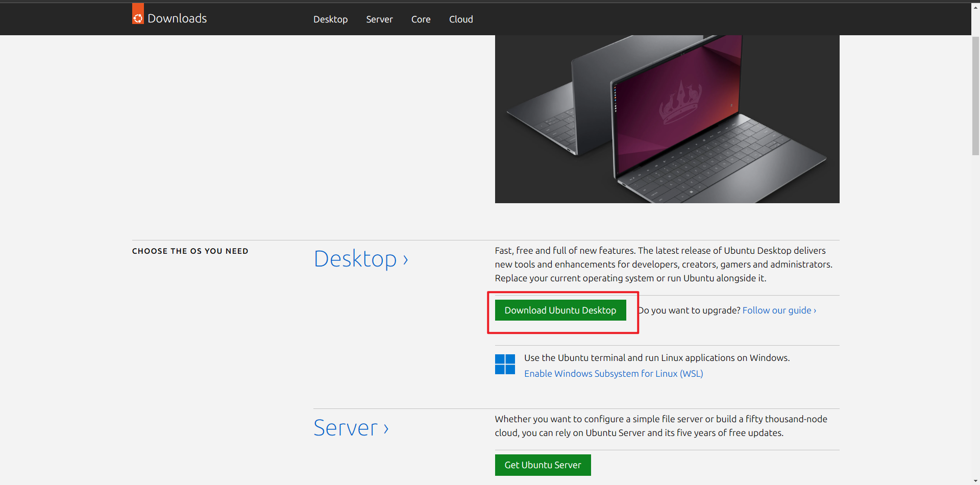The height and width of the screenshot is (485, 980).
Task: Click the laptops promotional image
Action: pos(667,118)
